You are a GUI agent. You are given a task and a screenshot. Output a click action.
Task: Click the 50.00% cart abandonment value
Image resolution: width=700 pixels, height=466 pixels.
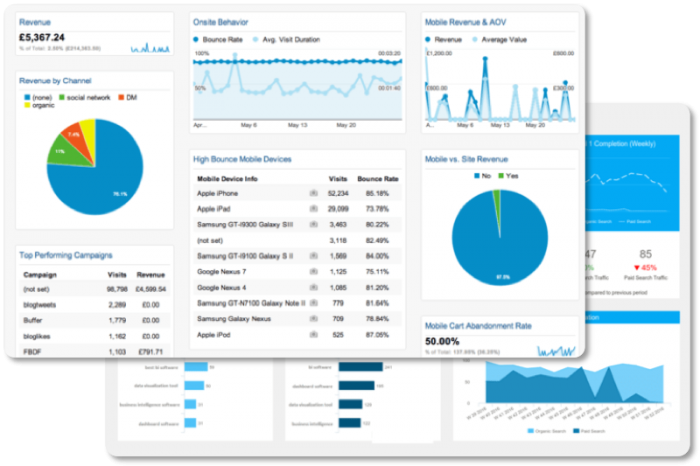(442, 341)
